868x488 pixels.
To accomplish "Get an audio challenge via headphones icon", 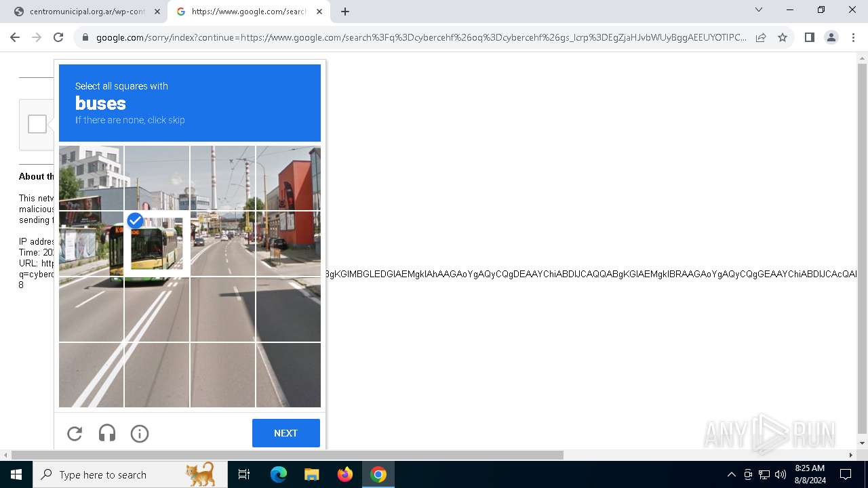I will coord(107,433).
